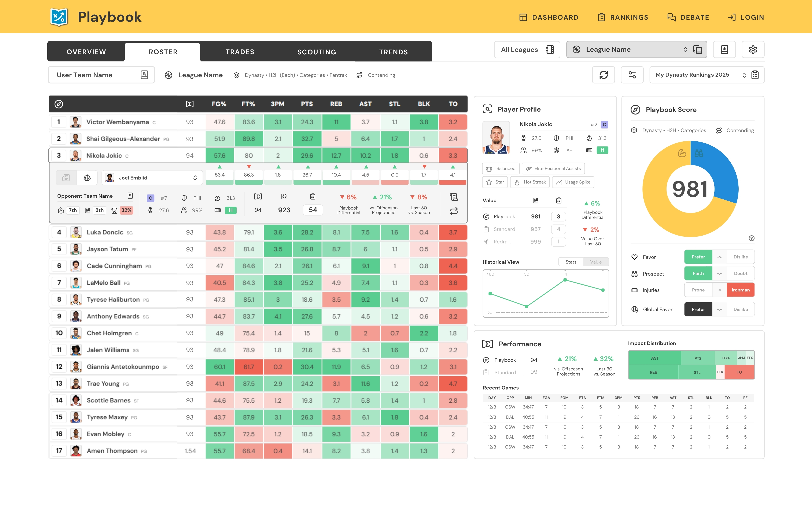Click the Performance sigma icon
This screenshot has height=508, width=812.
point(488,344)
